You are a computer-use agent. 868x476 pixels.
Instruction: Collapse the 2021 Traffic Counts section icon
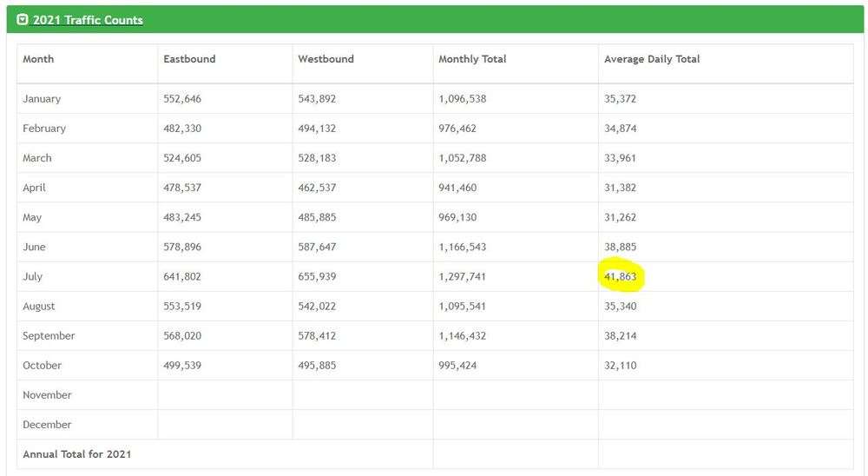(23, 20)
